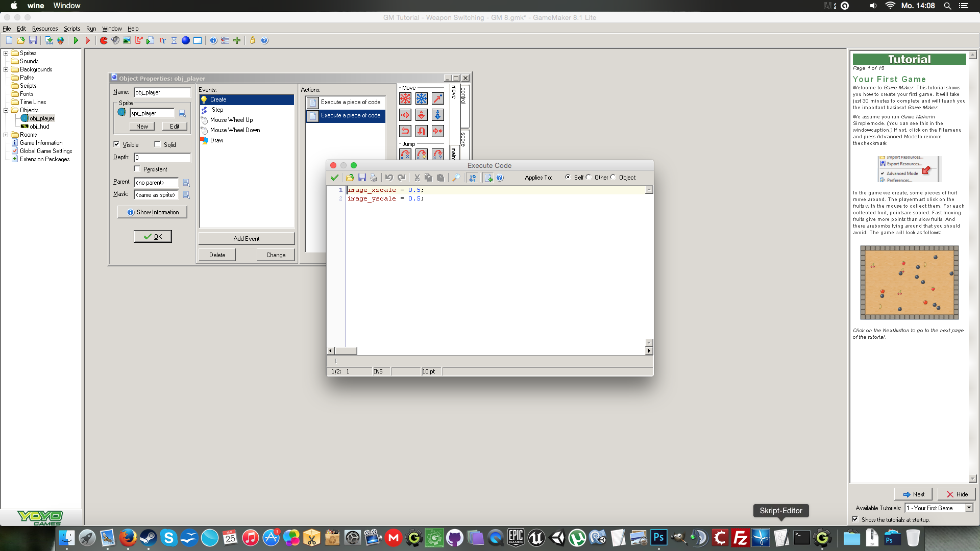The width and height of the screenshot is (980, 551).
Task: Click the undo arrow in code editor toolbar
Action: click(389, 178)
